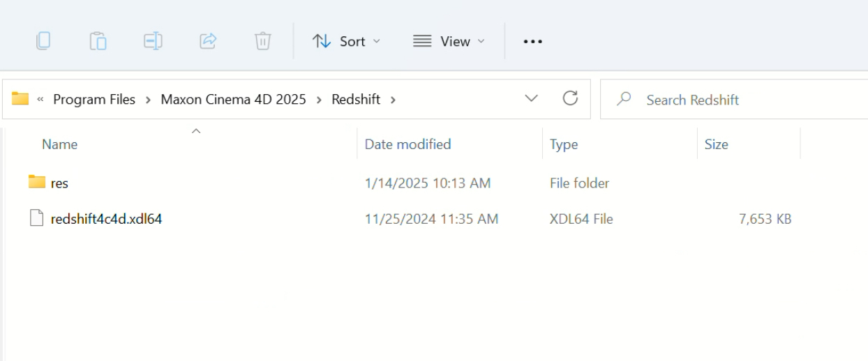
Task: Click the Share icon in toolbar
Action: tap(208, 41)
